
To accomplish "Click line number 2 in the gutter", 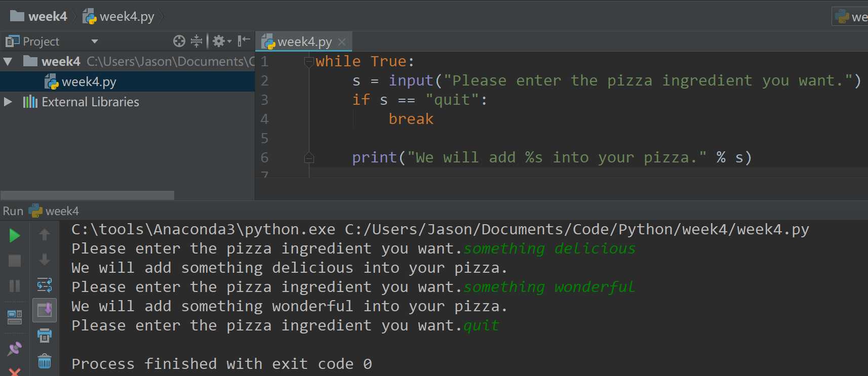I will click(x=264, y=81).
